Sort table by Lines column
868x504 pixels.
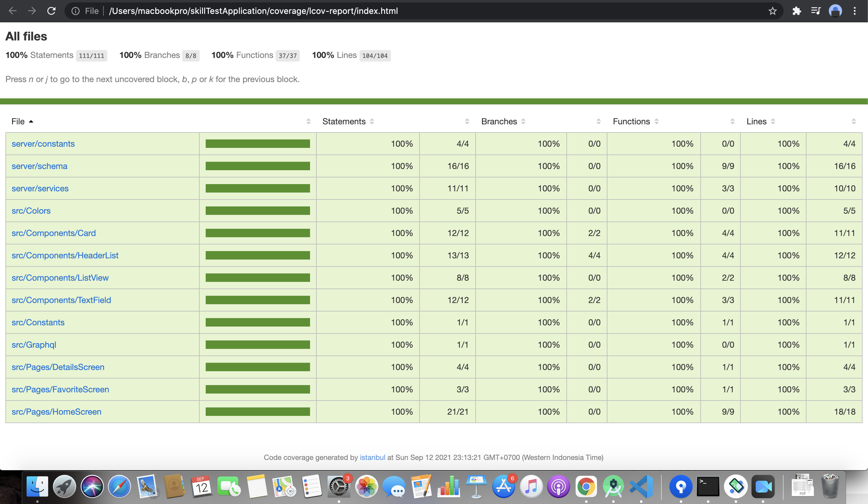pos(761,121)
